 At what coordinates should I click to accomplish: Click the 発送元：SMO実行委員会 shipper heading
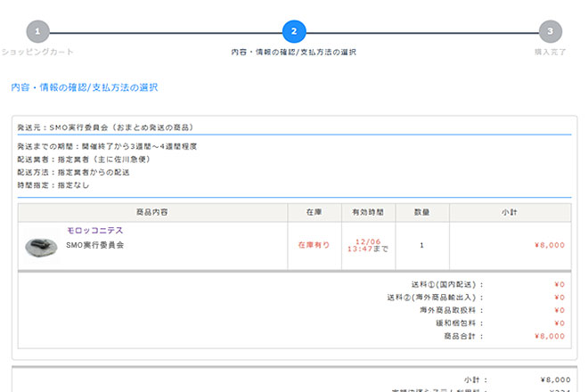[x=105, y=127]
